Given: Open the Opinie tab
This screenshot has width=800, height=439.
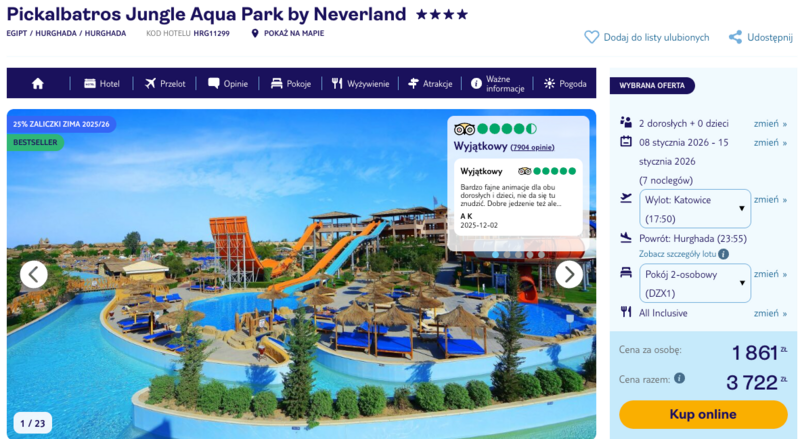Looking at the screenshot, I should 228,84.
